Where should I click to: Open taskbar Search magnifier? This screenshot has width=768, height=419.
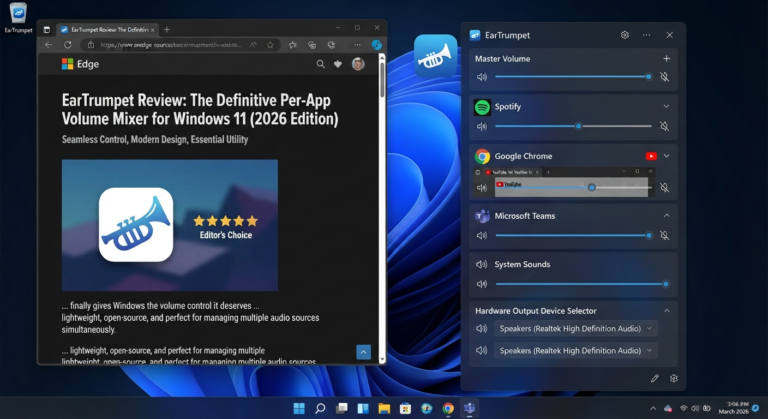coord(320,408)
